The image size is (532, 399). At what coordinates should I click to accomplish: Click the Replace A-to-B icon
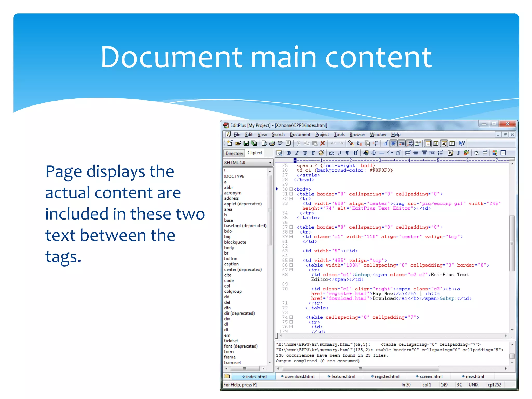point(359,143)
